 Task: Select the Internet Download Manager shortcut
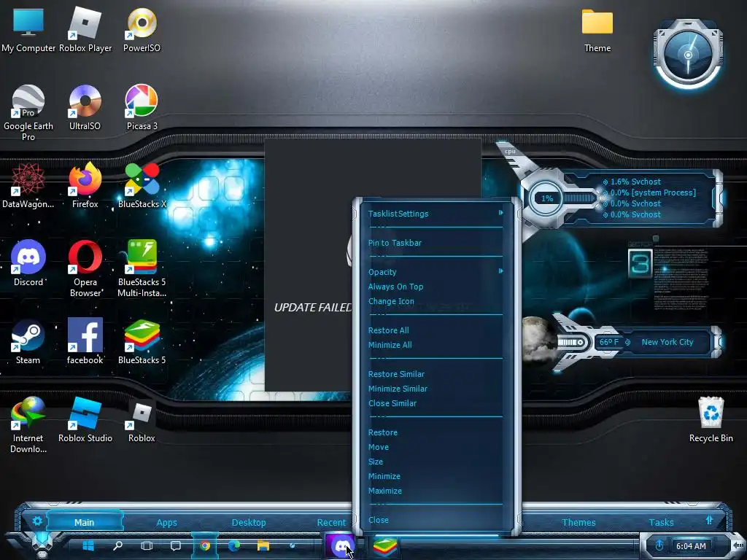[x=28, y=425]
